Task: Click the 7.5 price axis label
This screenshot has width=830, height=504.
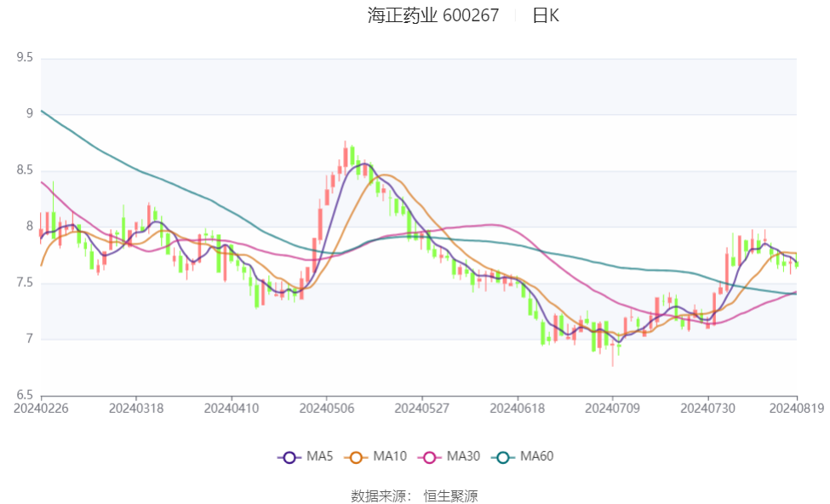Action: (25, 282)
